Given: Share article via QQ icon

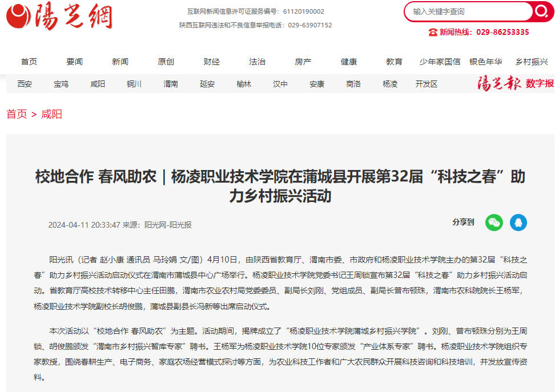Looking at the screenshot, I should coord(518,223).
